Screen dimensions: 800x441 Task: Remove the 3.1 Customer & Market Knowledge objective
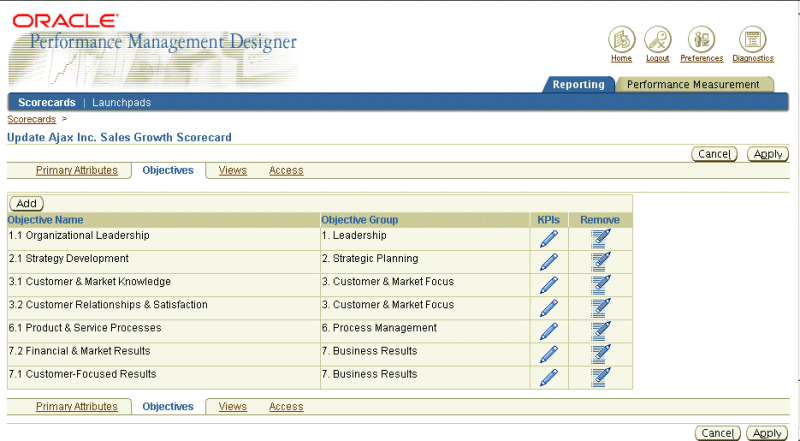(x=601, y=285)
